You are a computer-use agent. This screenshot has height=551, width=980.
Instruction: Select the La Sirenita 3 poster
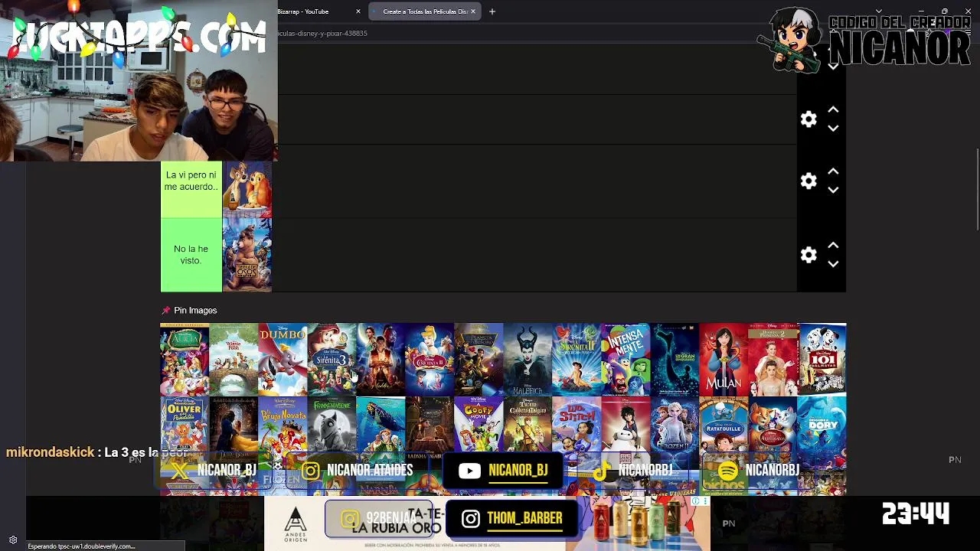332,359
